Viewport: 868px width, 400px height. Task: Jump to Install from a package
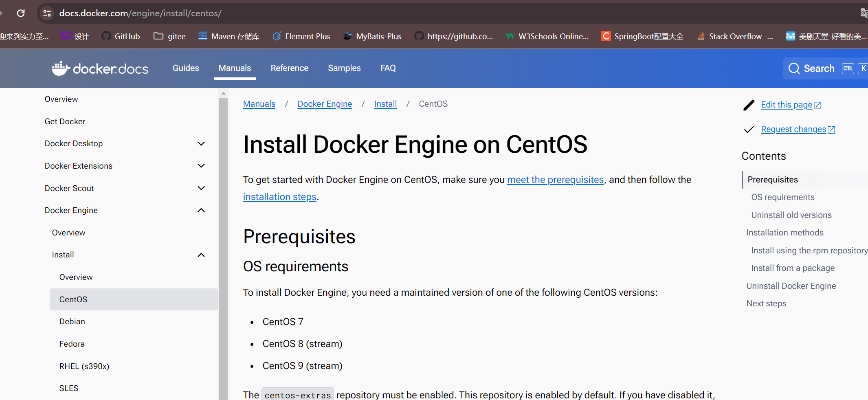[793, 268]
